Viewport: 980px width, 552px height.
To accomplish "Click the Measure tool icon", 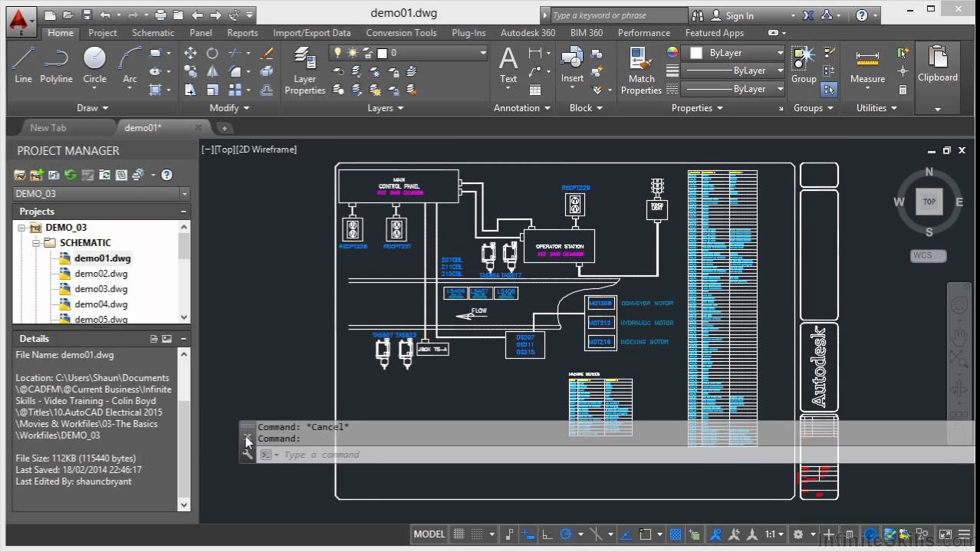I will click(867, 64).
